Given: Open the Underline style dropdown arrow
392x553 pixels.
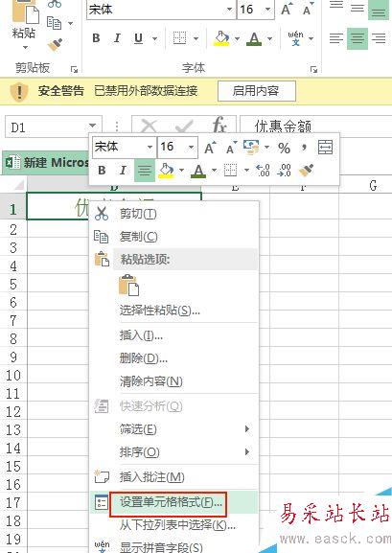Looking at the screenshot, I should [154, 38].
